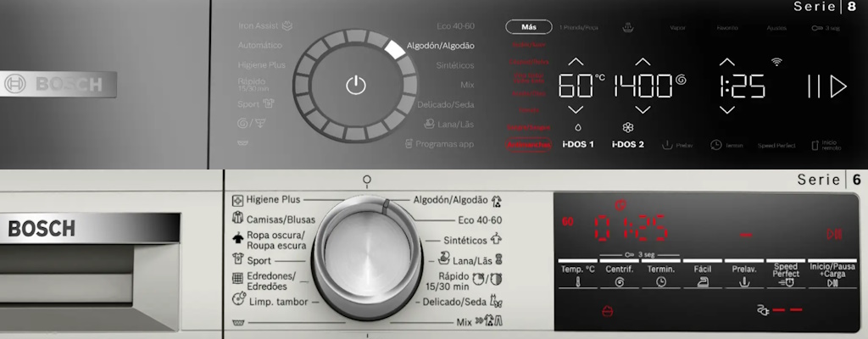The image size is (868, 339).
Task: Tap the Wi-Fi icon on Serie 8 display
Action: click(777, 62)
